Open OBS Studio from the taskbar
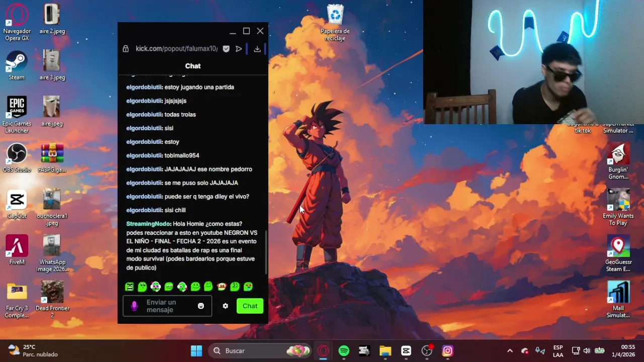The height and width of the screenshot is (362, 644). tap(427, 351)
